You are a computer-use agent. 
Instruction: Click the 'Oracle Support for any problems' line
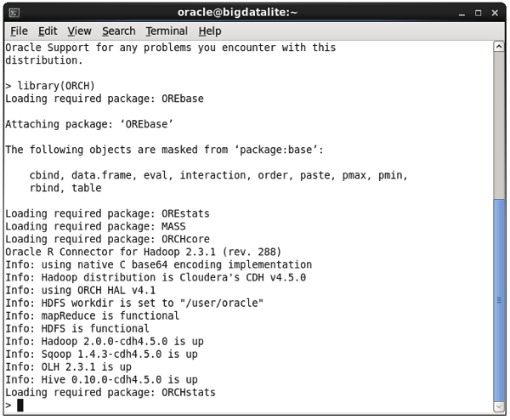pos(171,48)
